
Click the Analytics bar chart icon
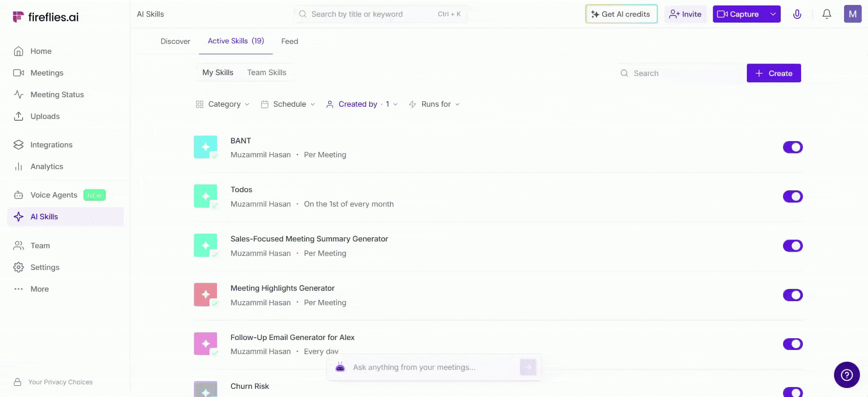19,166
